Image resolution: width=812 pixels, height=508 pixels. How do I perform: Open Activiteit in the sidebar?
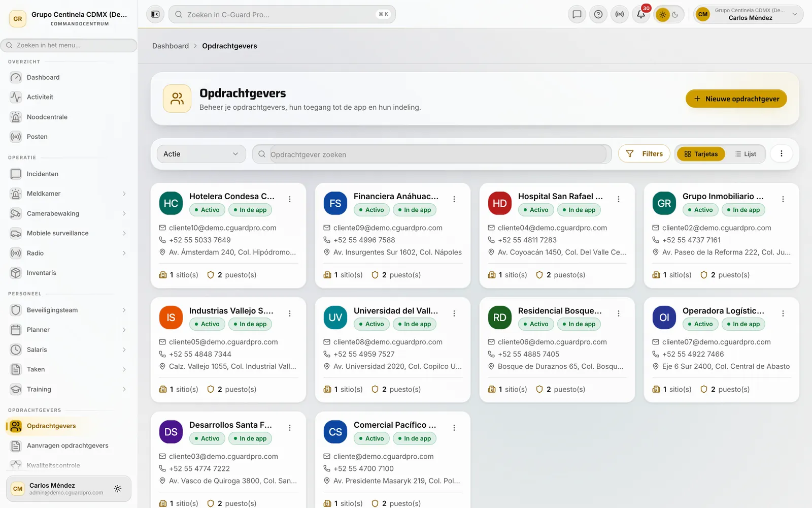click(x=69, y=97)
